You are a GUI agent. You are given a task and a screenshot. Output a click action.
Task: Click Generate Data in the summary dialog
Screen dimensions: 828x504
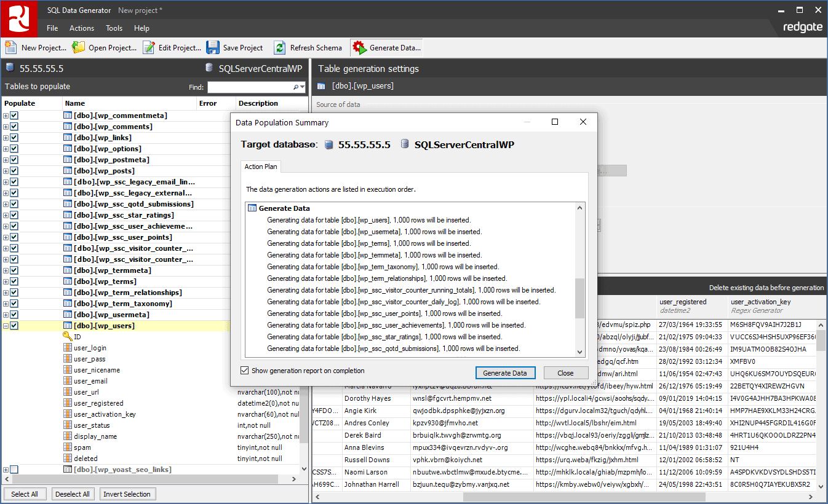tap(505, 372)
